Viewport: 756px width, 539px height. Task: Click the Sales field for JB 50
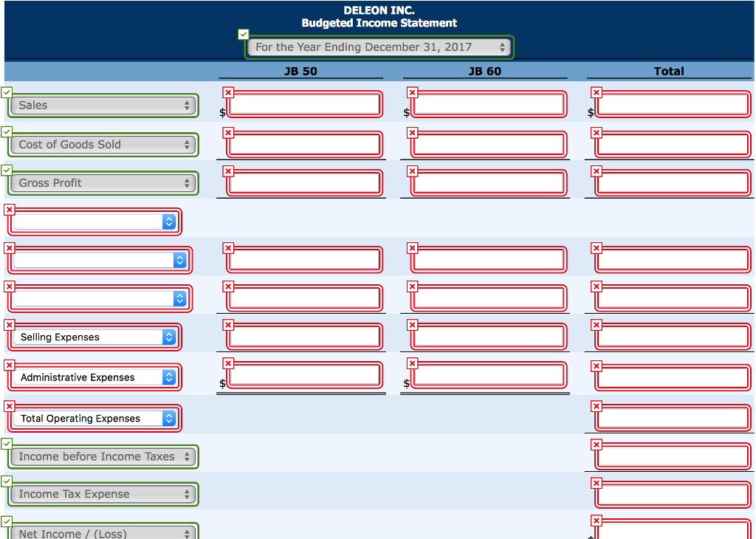pyautogui.click(x=305, y=104)
